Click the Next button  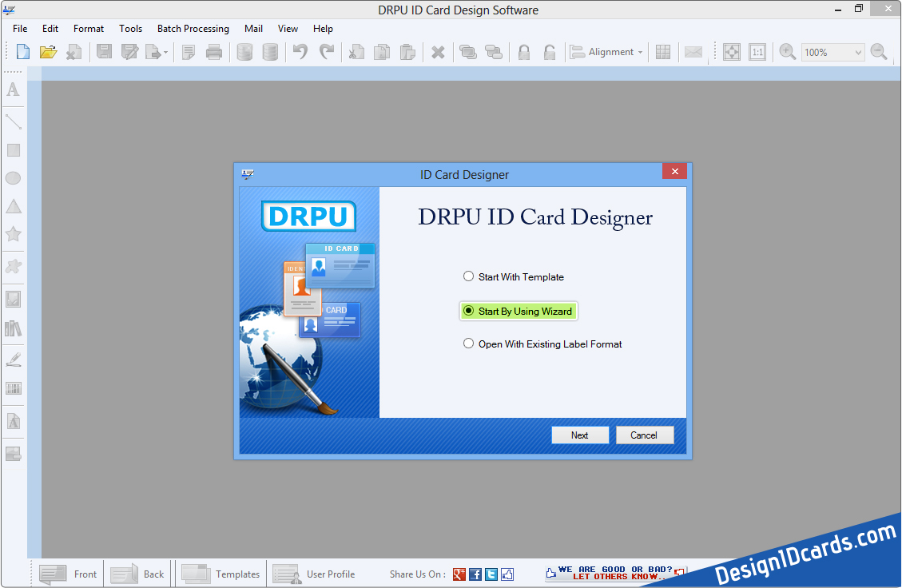click(x=580, y=435)
